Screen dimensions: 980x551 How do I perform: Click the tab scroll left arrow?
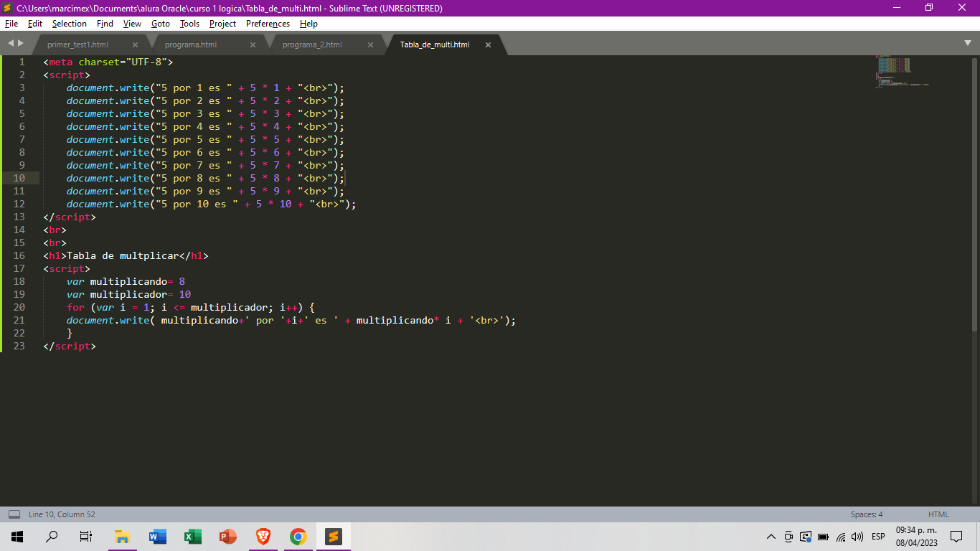(x=11, y=44)
